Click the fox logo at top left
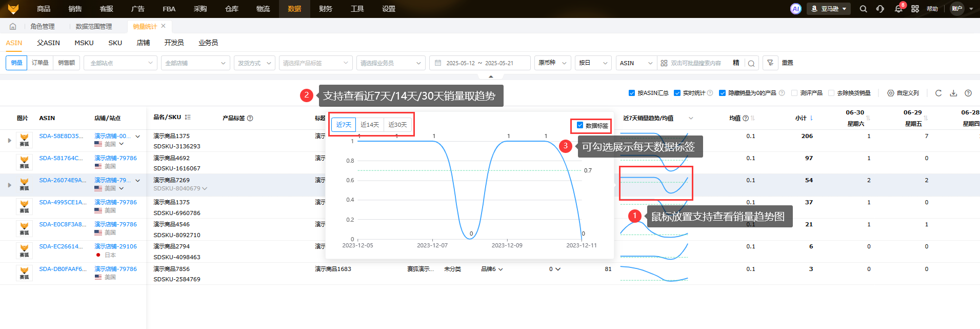Screen dimensions: 980x329 pos(13,9)
